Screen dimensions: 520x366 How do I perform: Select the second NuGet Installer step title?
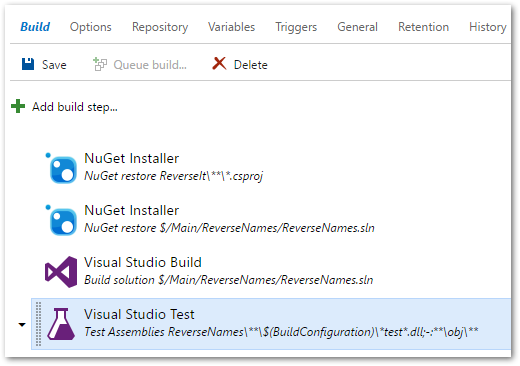[132, 210]
